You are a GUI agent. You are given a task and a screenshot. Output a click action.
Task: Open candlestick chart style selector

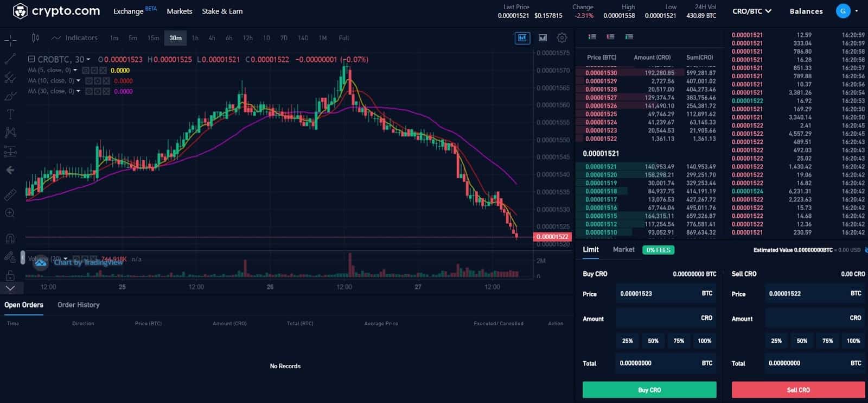click(x=35, y=37)
